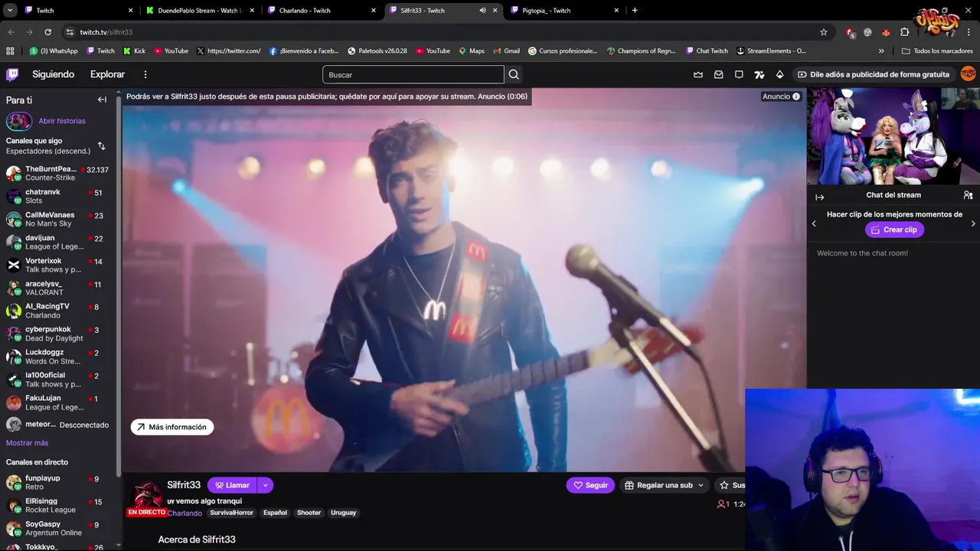Open the WhatsApp bookmark
The image size is (980, 551).
click(x=54, y=51)
